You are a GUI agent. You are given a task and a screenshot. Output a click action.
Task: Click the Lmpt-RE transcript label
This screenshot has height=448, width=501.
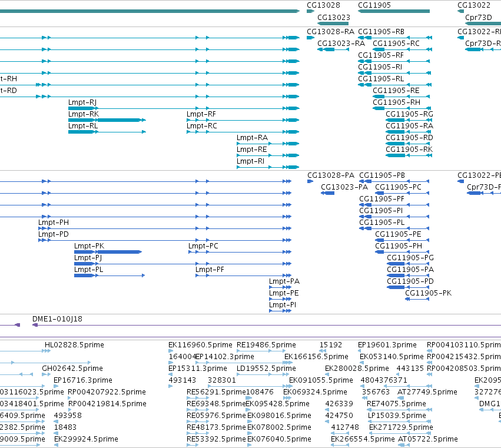coord(251,150)
